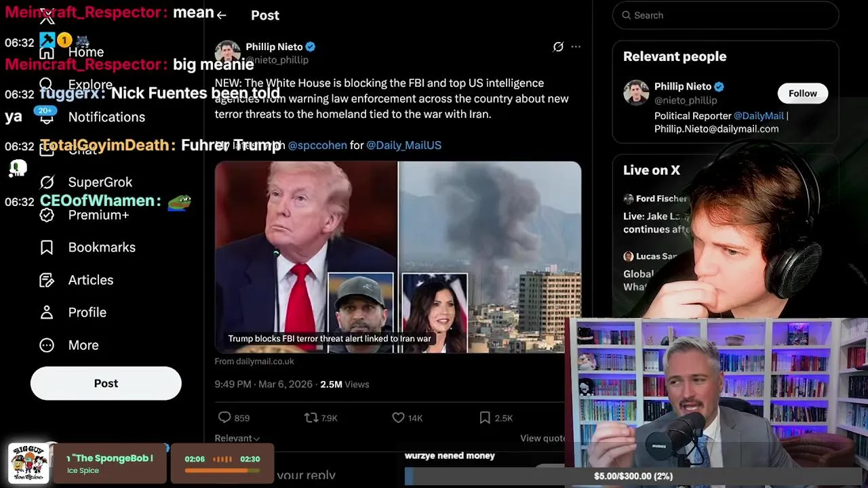The width and height of the screenshot is (868, 488).
Task: Open Home in the X sidebar
Action: [85, 52]
